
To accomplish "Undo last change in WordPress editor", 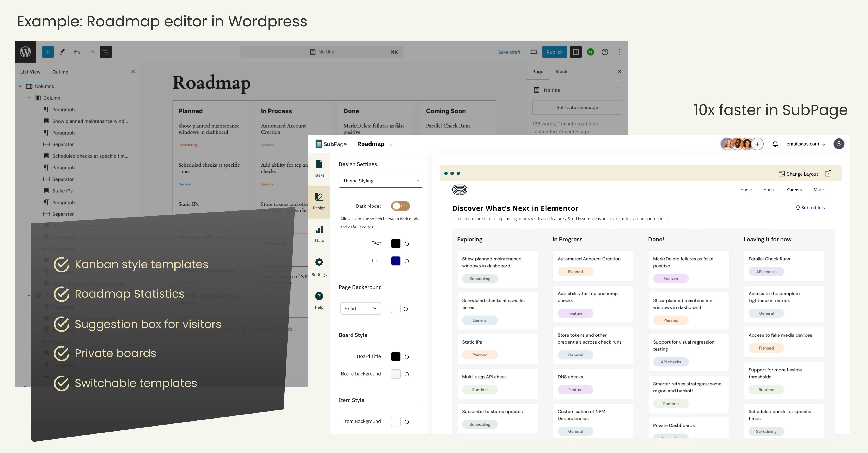I will tap(77, 52).
